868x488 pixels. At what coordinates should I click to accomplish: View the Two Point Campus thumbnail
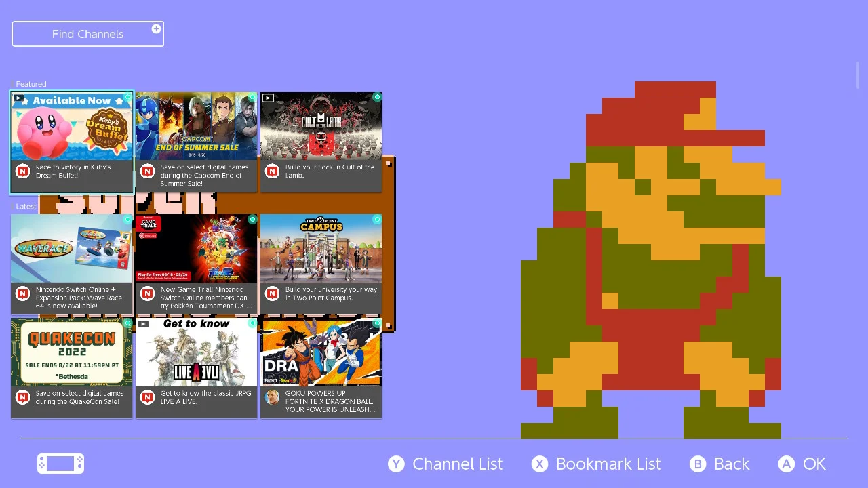coord(321,249)
